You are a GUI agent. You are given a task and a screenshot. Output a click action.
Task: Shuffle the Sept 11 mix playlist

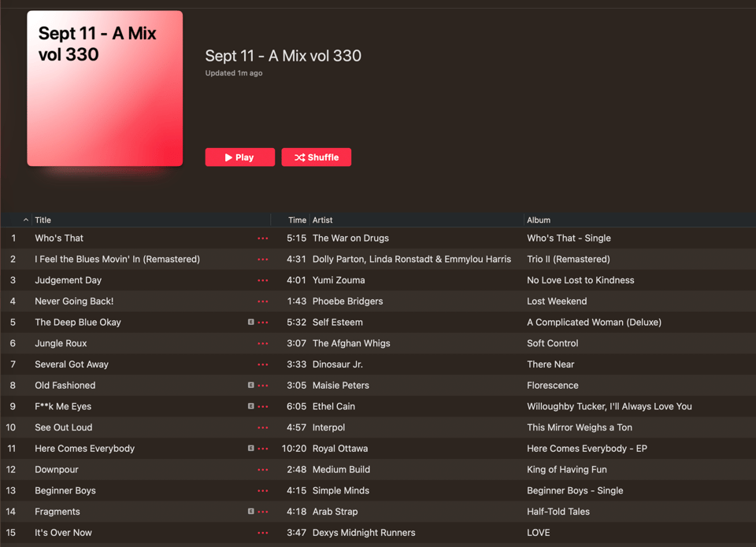point(317,157)
